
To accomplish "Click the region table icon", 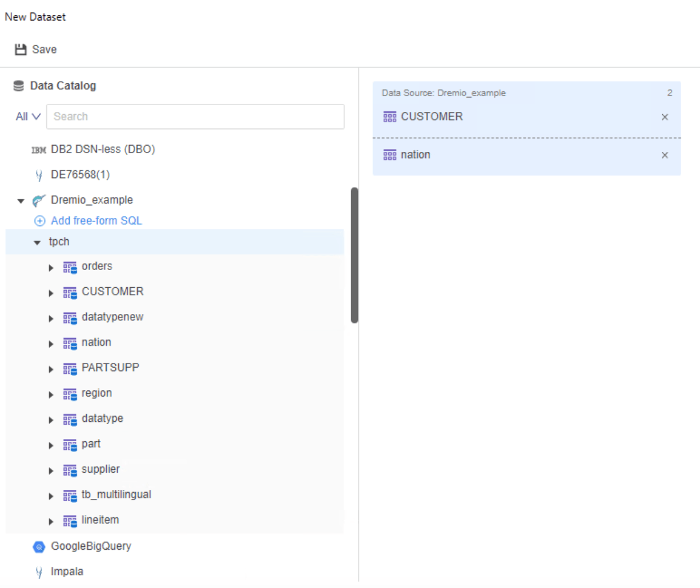I will (x=70, y=394).
